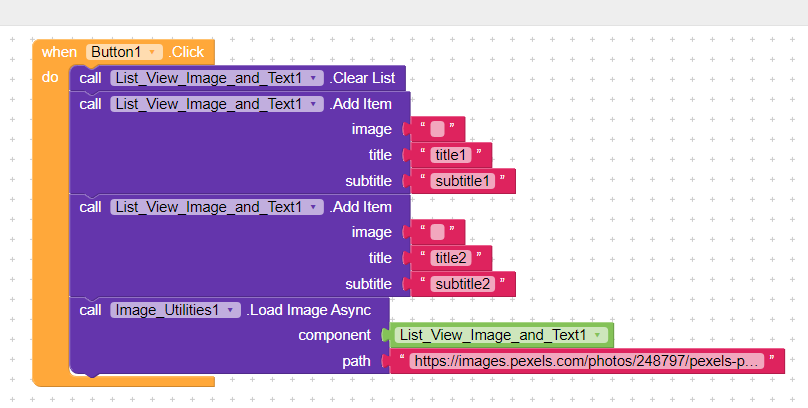Click the first Add Item block label
The image size is (808, 408).
tap(361, 104)
